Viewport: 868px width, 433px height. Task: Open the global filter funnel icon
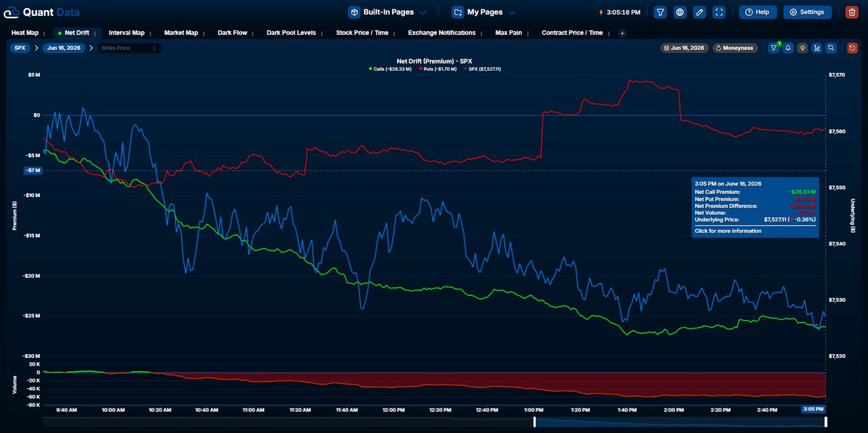coord(660,12)
